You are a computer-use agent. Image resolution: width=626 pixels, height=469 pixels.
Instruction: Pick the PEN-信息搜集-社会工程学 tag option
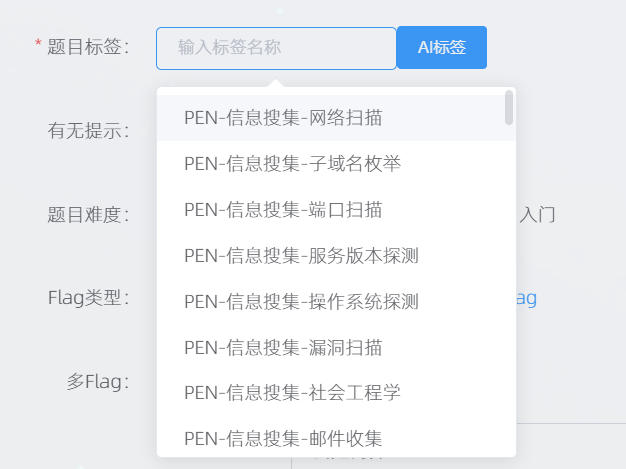pyautogui.click(x=292, y=393)
